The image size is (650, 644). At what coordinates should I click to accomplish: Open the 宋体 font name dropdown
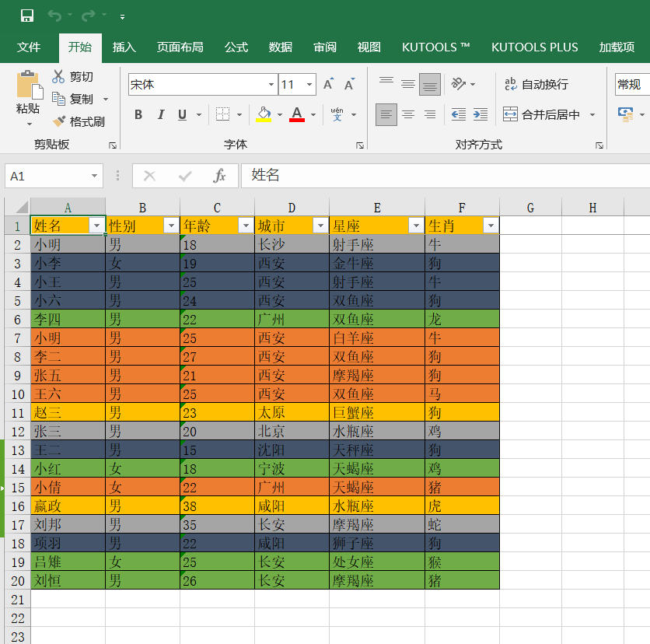(x=271, y=84)
